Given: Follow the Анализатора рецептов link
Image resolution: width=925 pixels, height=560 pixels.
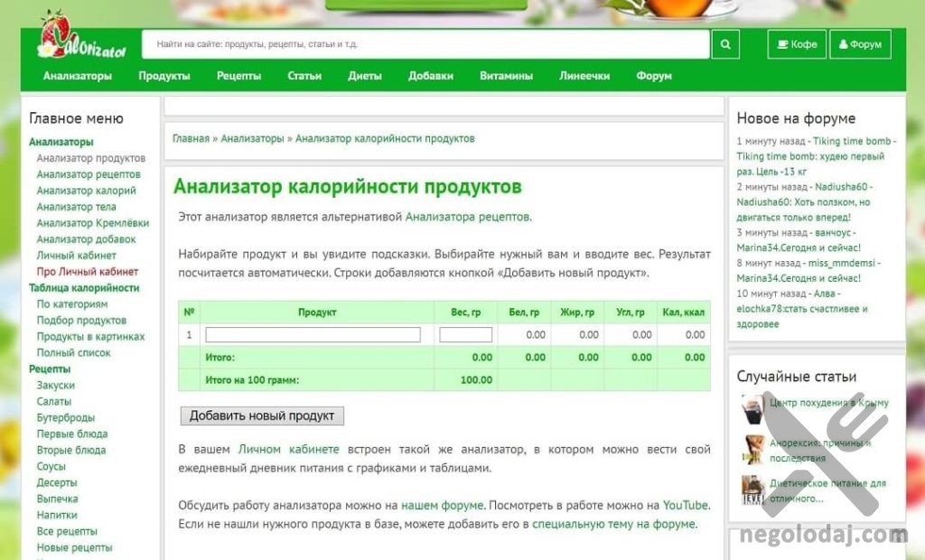Looking at the screenshot, I should 467,217.
